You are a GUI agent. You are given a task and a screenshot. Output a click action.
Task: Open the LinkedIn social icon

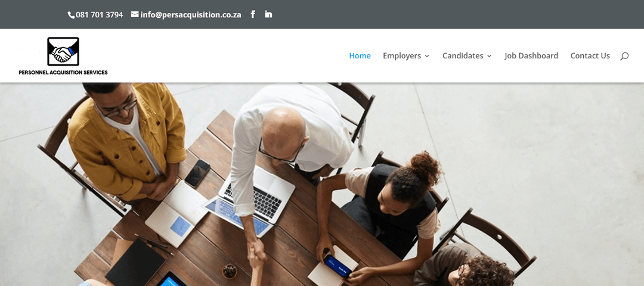tap(268, 14)
